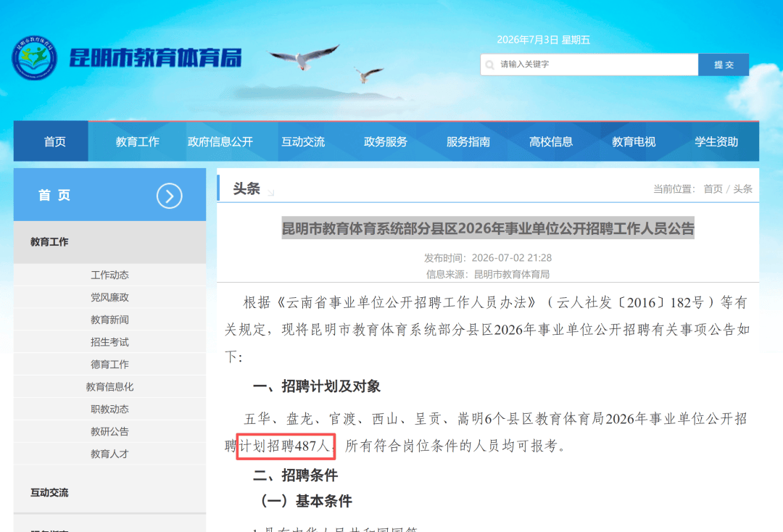
Task: Click the 头条 section heading
Action: (246, 188)
